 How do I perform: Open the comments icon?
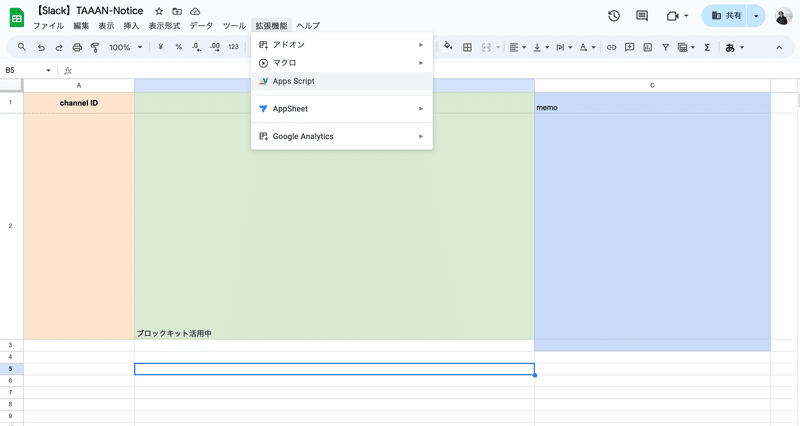tap(642, 16)
